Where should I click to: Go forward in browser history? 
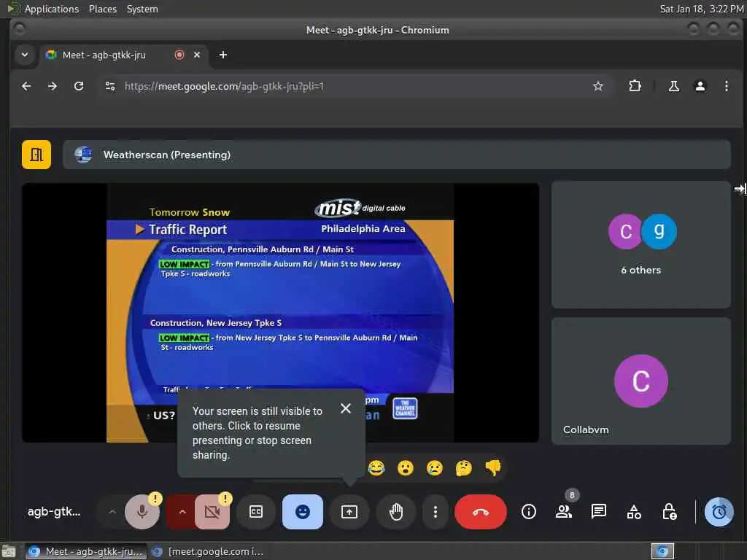coord(53,86)
